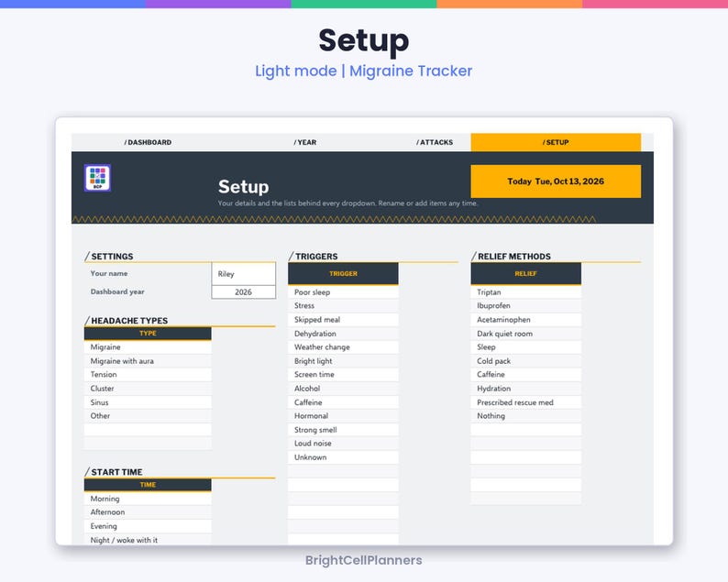This screenshot has width=728, height=582.
Task: Select the Weather change trigger
Action: (343, 347)
